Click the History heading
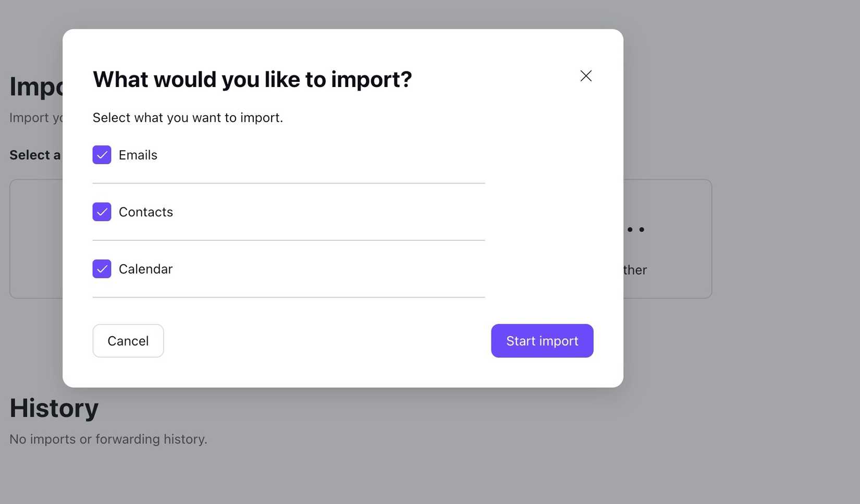Image resolution: width=860 pixels, height=504 pixels. (x=54, y=408)
